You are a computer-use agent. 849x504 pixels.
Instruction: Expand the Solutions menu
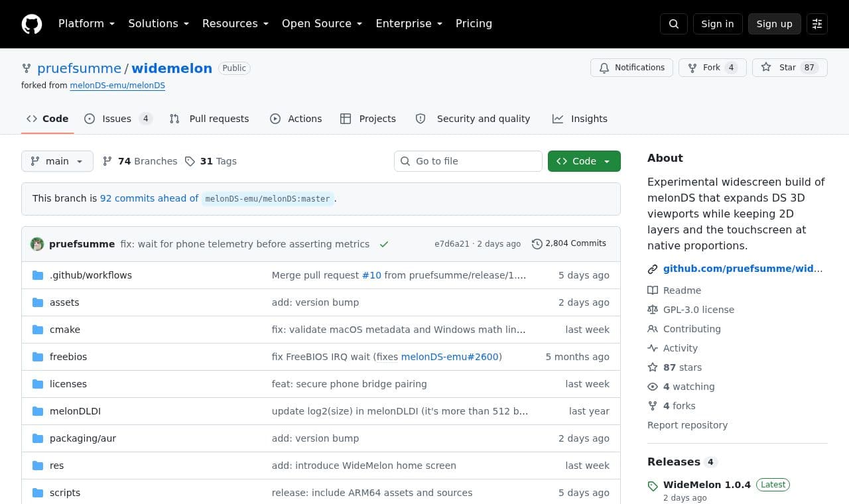pyautogui.click(x=159, y=24)
